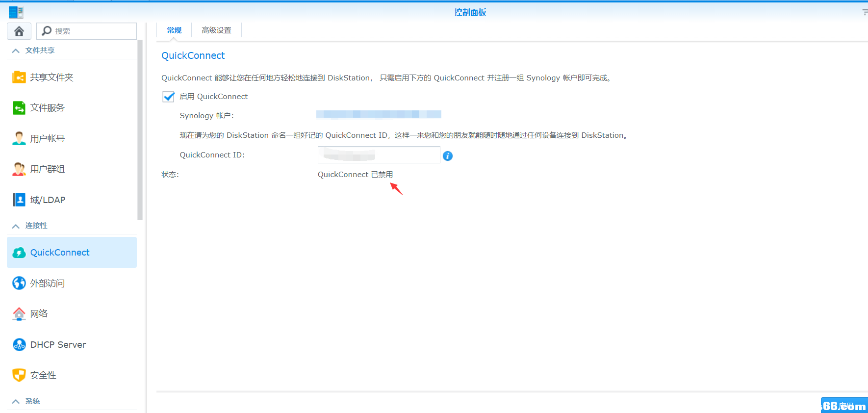This screenshot has height=413, width=868.
Task: Click Control Panel app icon top-left
Action: coord(16,12)
